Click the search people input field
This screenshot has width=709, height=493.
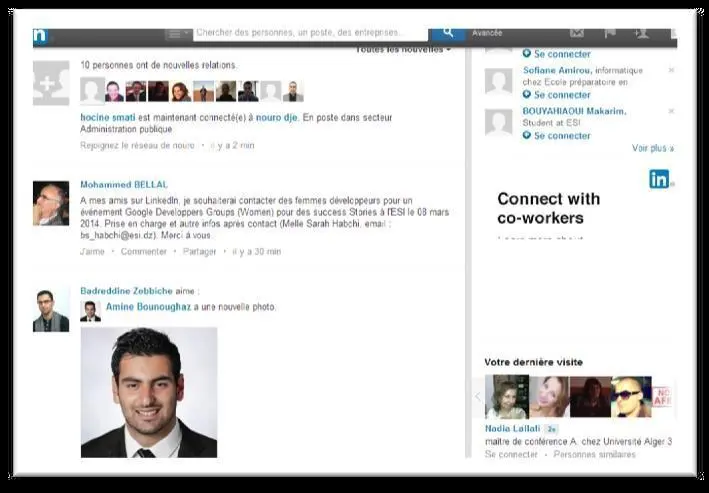pos(312,33)
